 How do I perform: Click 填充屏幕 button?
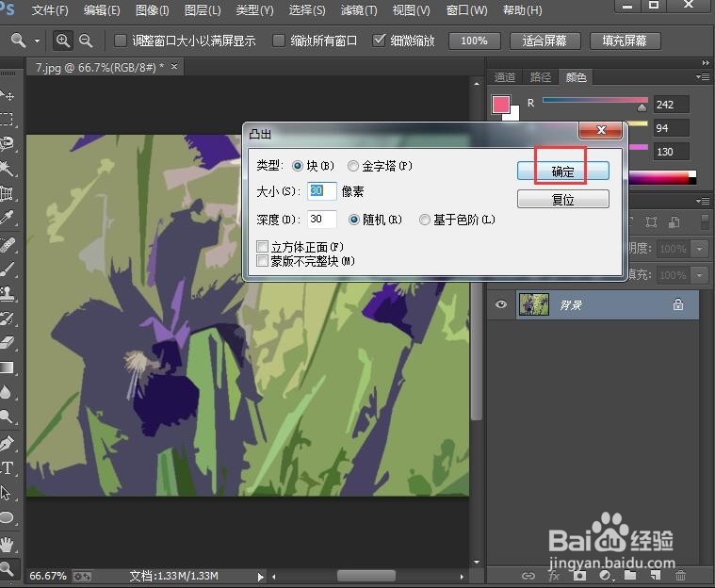[x=625, y=41]
